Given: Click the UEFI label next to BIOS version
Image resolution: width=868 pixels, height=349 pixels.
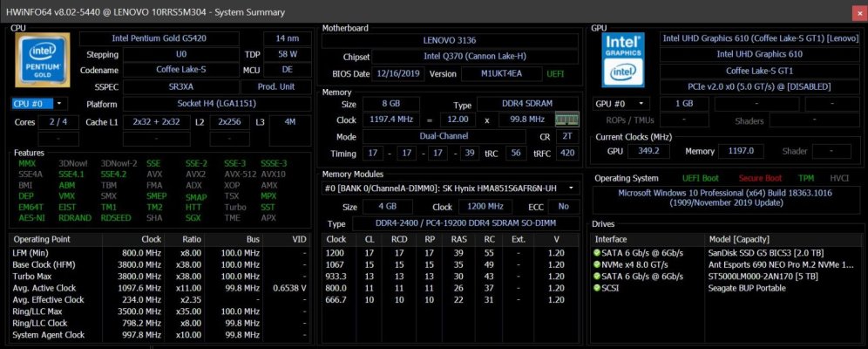Looking at the screenshot, I should coord(556,73).
